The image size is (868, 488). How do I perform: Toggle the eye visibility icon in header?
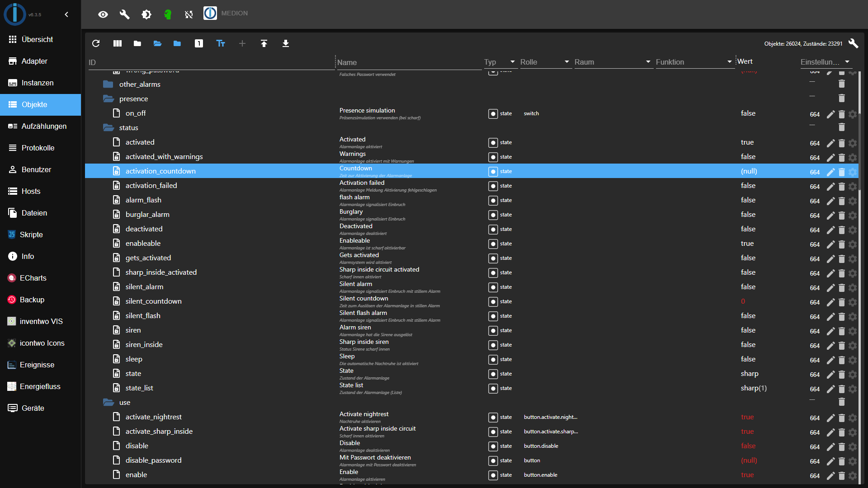pos(103,14)
